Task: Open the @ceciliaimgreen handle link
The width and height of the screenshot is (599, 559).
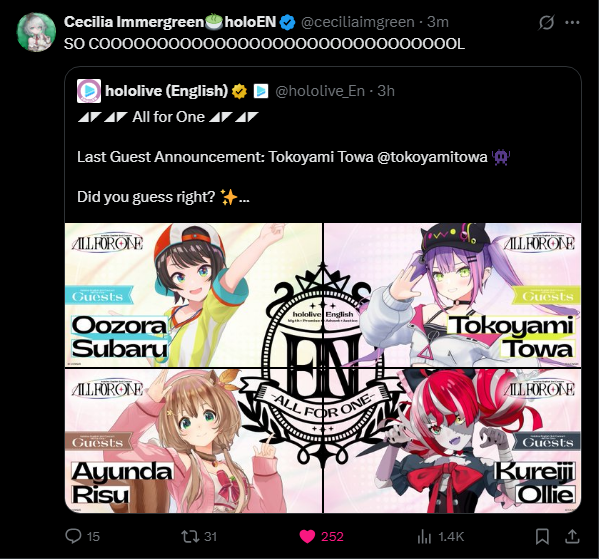Action: [x=358, y=22]
